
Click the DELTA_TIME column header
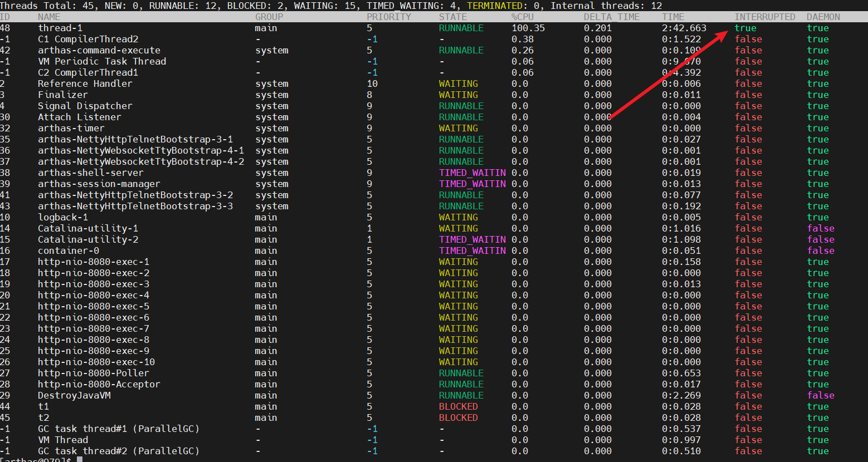(611, 17)
